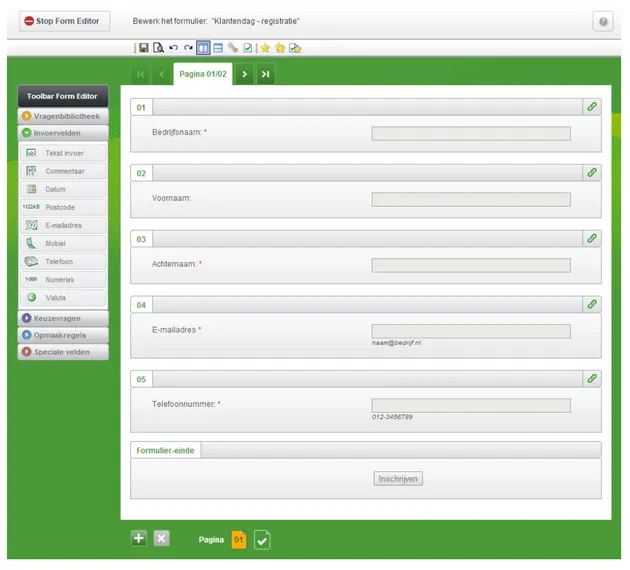The height and width of the screenshot is (570, 630).
Task: Select question number 01 header
Action: pyautogui.click(x=141, y=108)
